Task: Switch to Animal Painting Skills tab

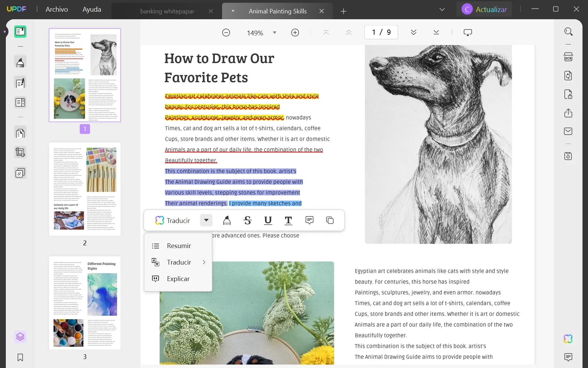Action: 277,11
